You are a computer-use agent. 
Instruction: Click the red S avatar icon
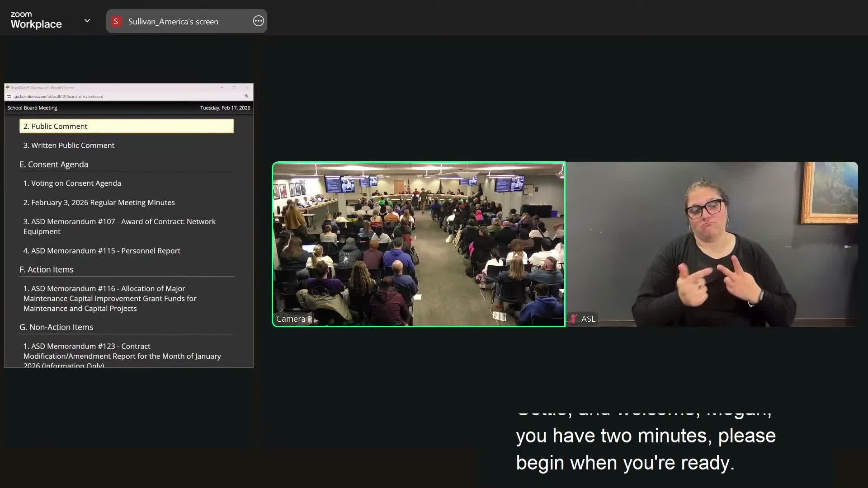[x=116, y=21]
